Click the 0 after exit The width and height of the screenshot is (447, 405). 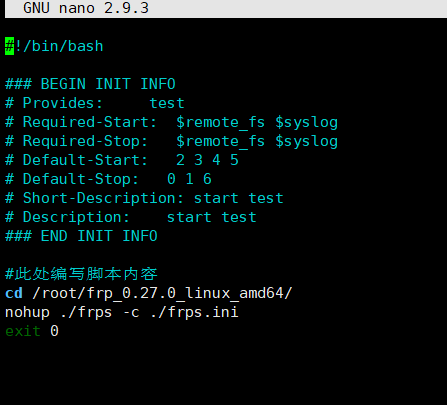tap(54, 331)
